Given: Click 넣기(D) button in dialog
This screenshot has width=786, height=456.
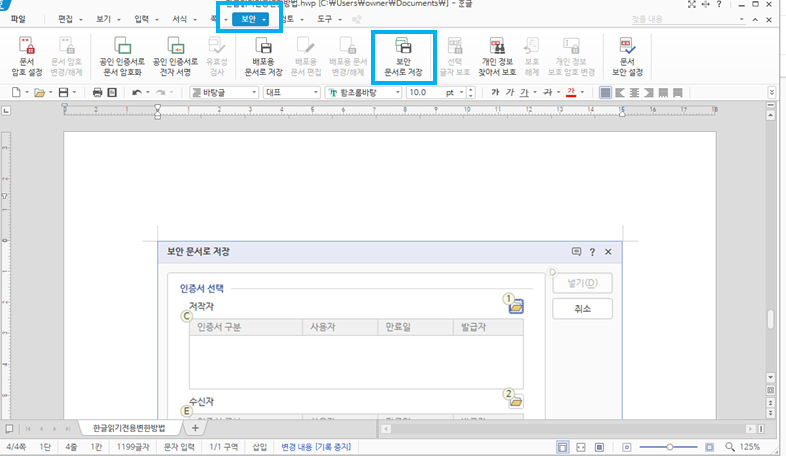Looking at the screenshot, I should (582, 283).
